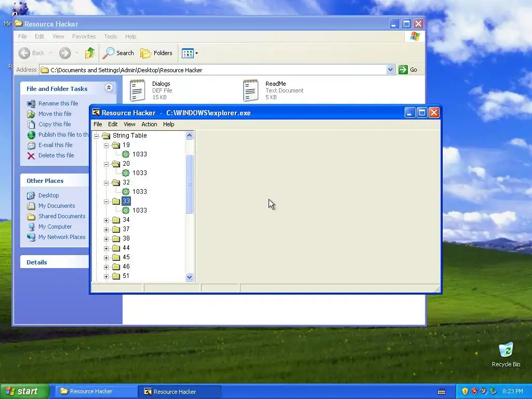Expand folder 34 in the tree
The height and width of the screenshot is (399, 532).
click(106, 220)
